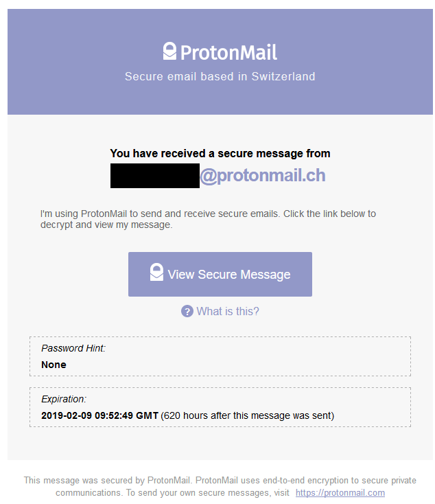Open the View Secure Message button

220,274
